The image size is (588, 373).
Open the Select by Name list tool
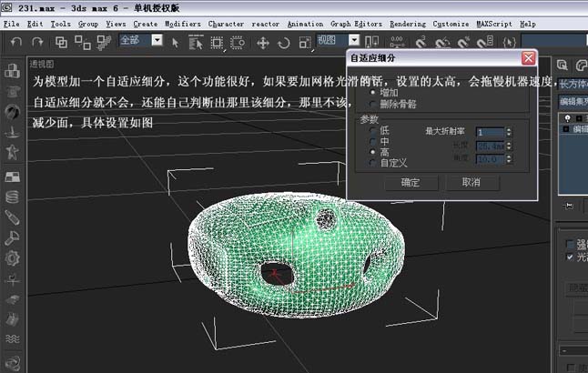pyautogui.click(x=196, y=43)
